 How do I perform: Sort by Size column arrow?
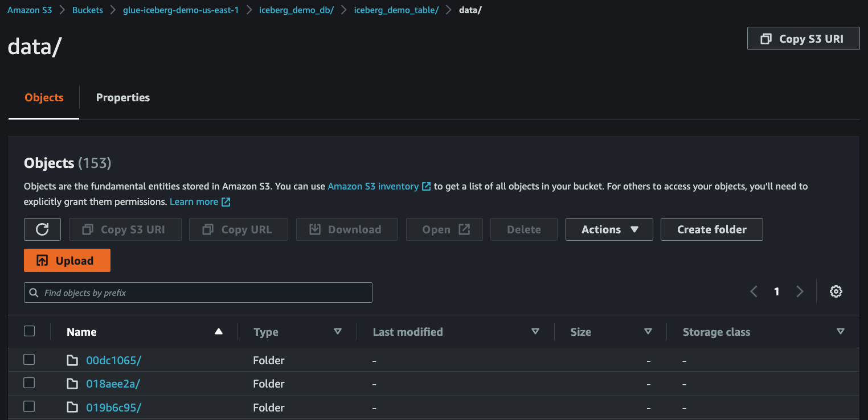[648, 331]
